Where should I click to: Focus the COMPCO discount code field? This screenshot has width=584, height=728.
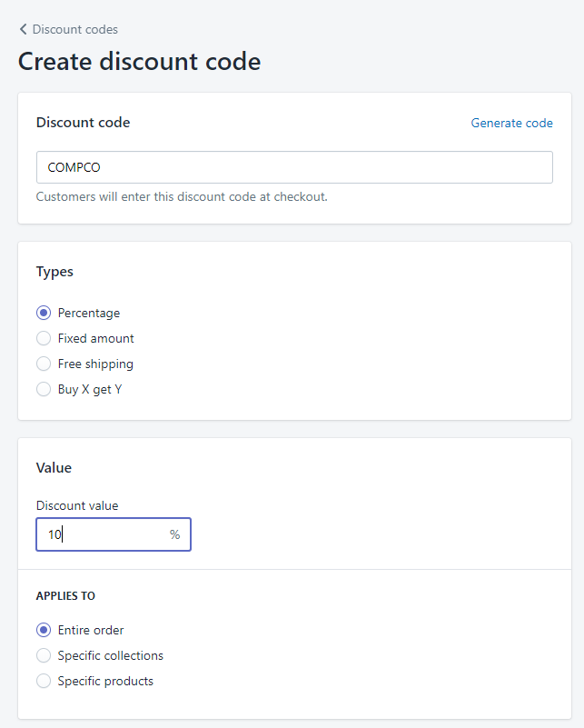(293, 167)
